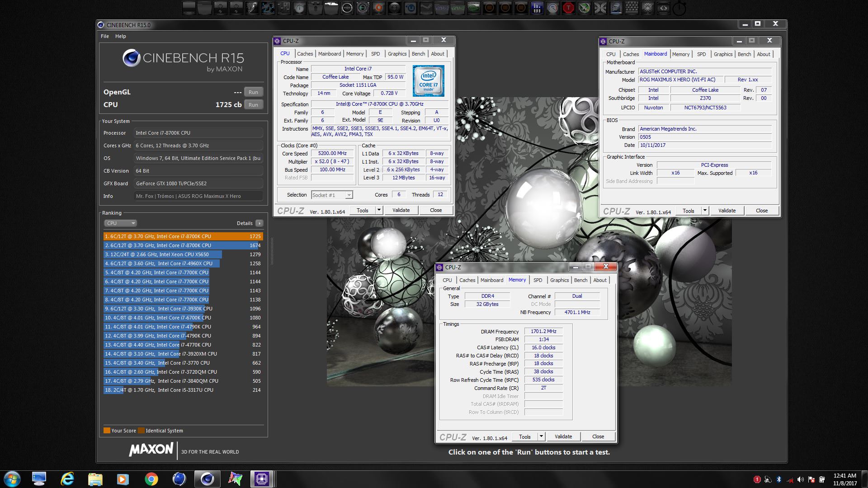Click the Show Desktop strip at taskbar end
Screen dimensions: 868x488
click(x=864, y=479)
